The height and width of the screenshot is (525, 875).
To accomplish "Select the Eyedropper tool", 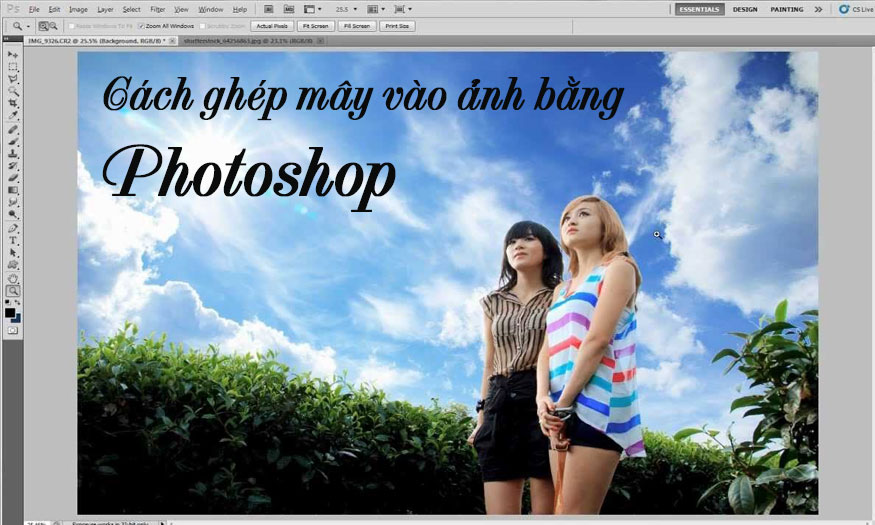I will click(12, 115).
